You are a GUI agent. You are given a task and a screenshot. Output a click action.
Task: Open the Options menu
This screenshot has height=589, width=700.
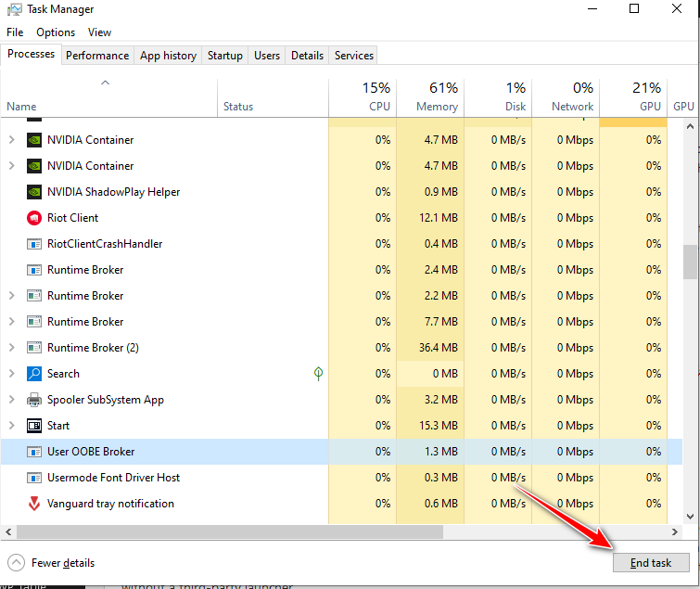coord(56,32)
